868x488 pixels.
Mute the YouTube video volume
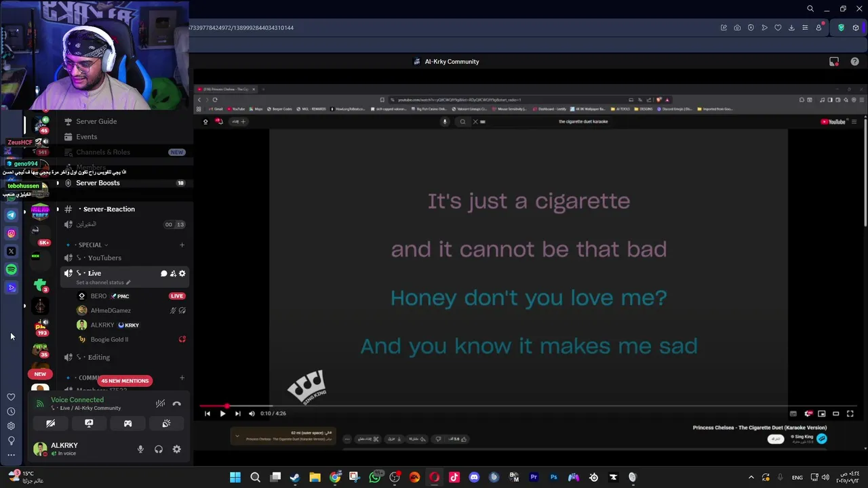[252, 413]
